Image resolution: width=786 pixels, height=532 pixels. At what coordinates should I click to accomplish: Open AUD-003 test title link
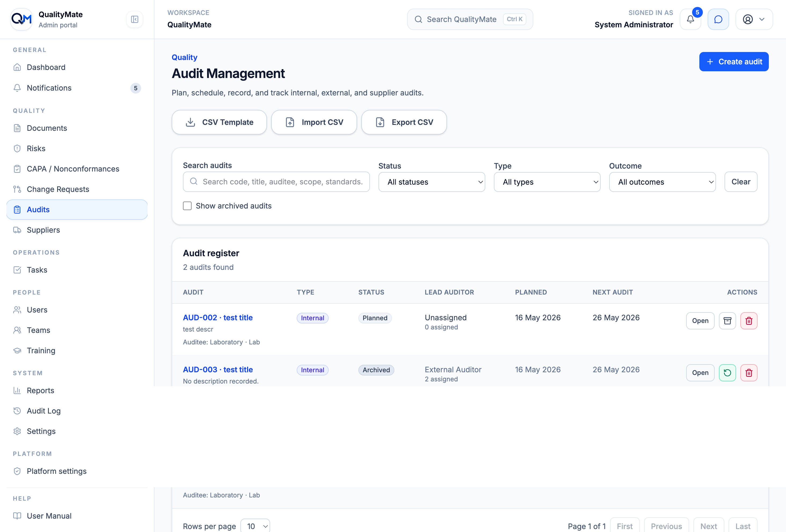[x=218, y=370]
